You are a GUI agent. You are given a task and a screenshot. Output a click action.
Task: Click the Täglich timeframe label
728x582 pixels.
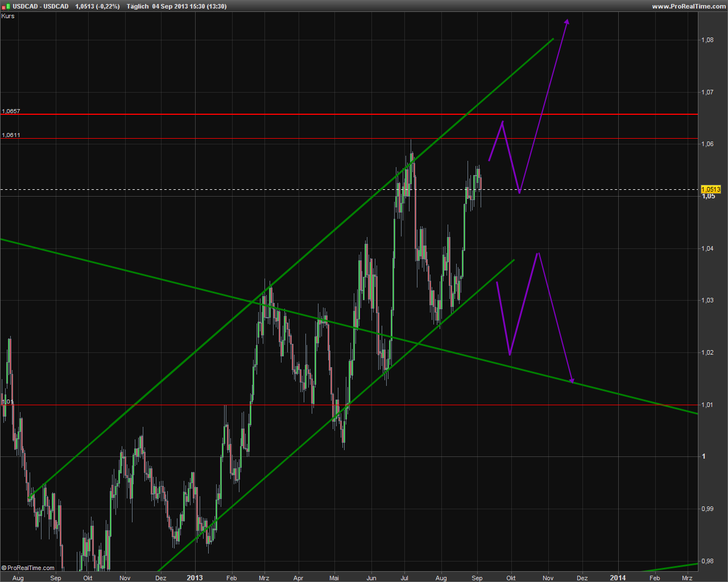(x=138, y=6)
